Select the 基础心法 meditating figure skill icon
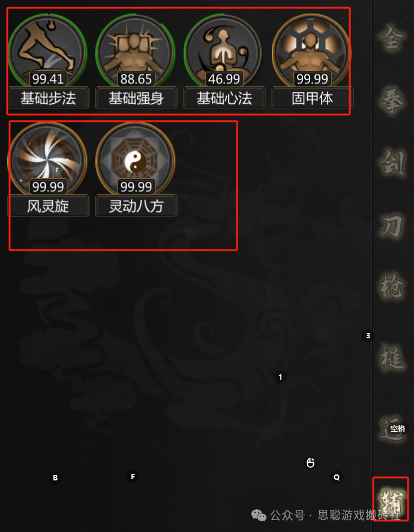 coord(224,52)
